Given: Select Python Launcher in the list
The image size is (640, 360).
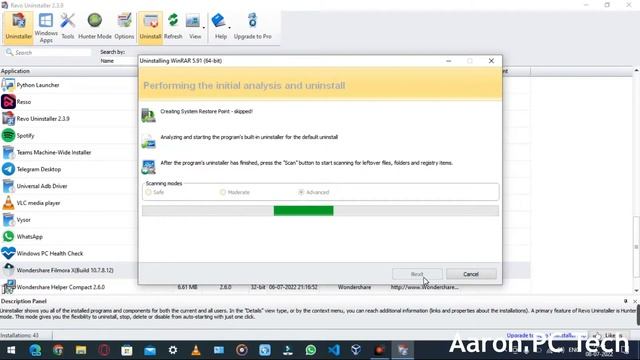Looking at the screenshot, I should pos(38,85).
